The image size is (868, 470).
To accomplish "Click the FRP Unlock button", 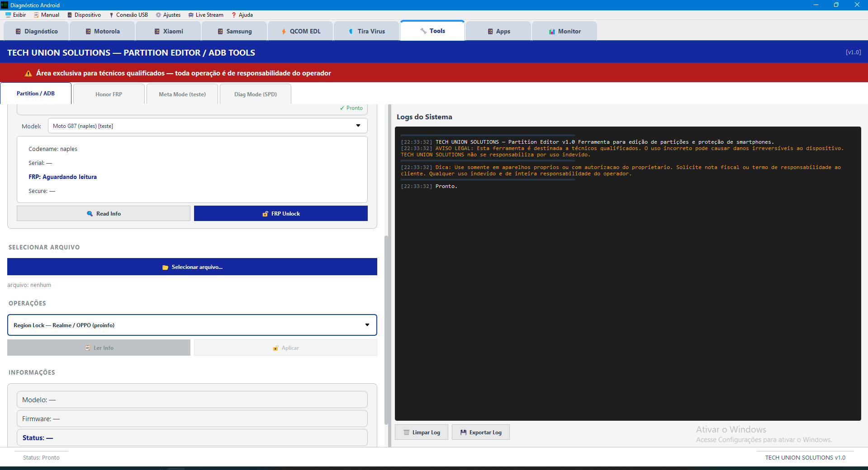I will 281,213.
